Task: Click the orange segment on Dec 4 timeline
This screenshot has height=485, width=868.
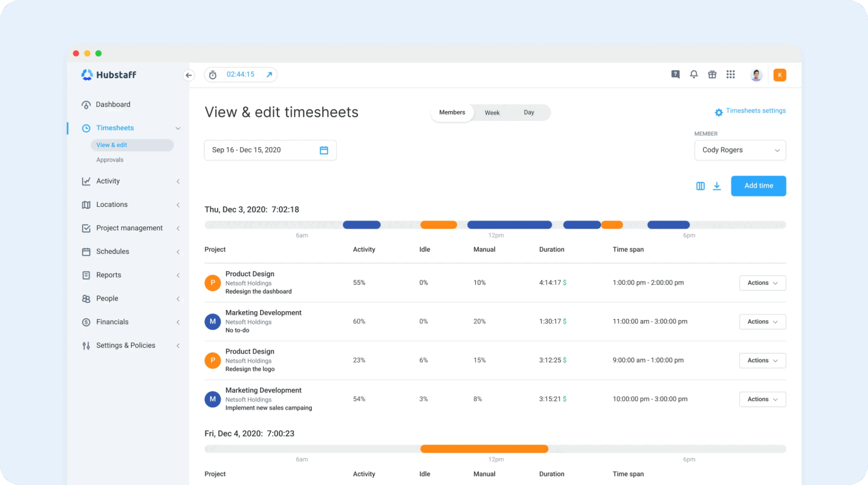Action: pos(484,449)
